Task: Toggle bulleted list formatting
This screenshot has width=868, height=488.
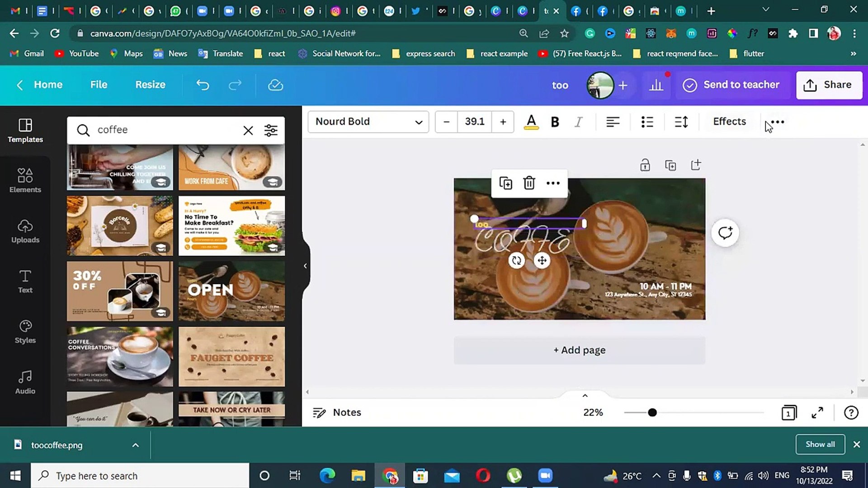Action: pos(647,122)
